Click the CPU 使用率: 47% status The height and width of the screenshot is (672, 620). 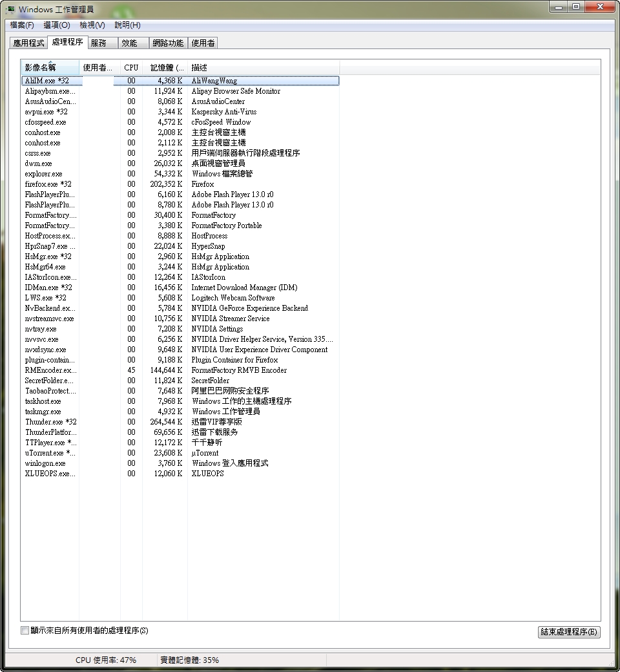pos(106,660)
